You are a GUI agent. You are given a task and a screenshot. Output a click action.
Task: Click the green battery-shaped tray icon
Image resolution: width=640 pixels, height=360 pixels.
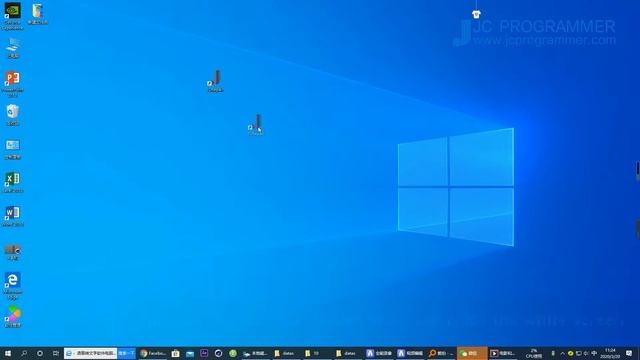coord(553,353)
